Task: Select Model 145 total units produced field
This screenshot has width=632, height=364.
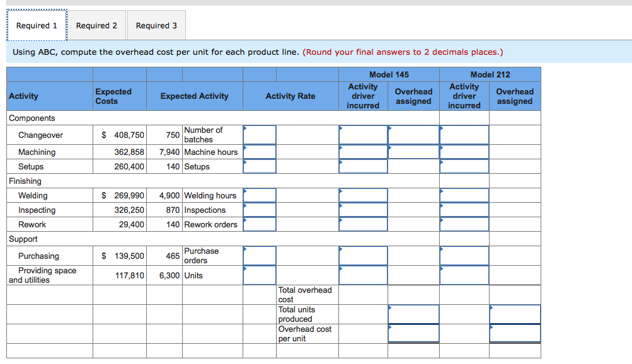Action: [413, 314]
